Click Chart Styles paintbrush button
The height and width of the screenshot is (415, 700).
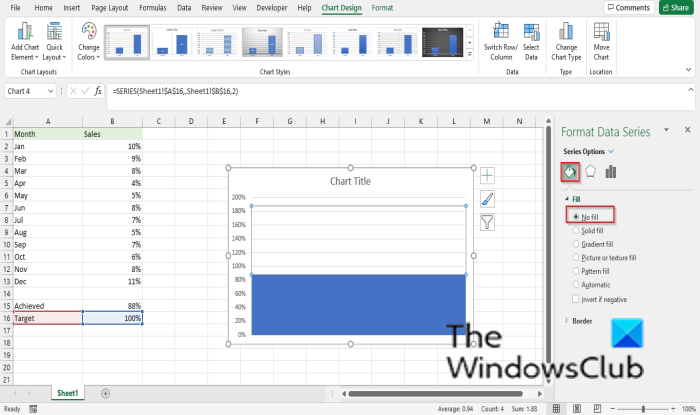pyautogui.click(x=487, y=199)
